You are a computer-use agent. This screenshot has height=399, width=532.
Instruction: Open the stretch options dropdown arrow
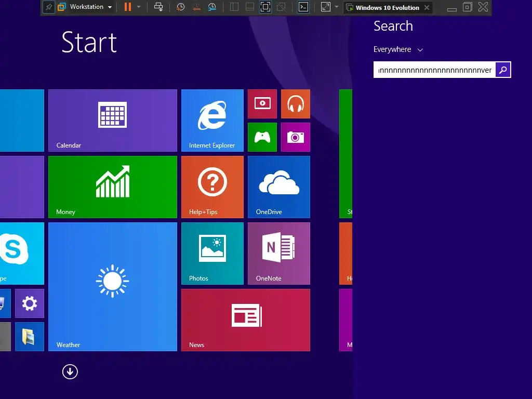[x=337, y=7]
